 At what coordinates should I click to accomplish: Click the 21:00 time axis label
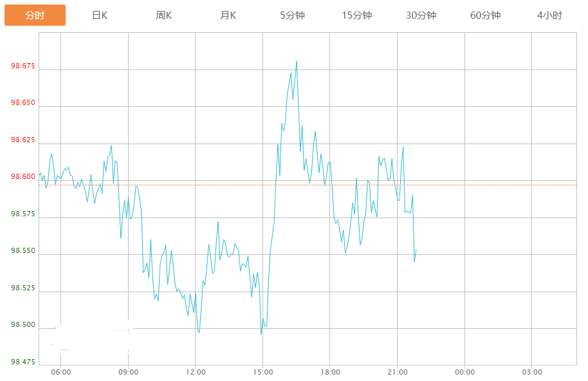(398, 372)
